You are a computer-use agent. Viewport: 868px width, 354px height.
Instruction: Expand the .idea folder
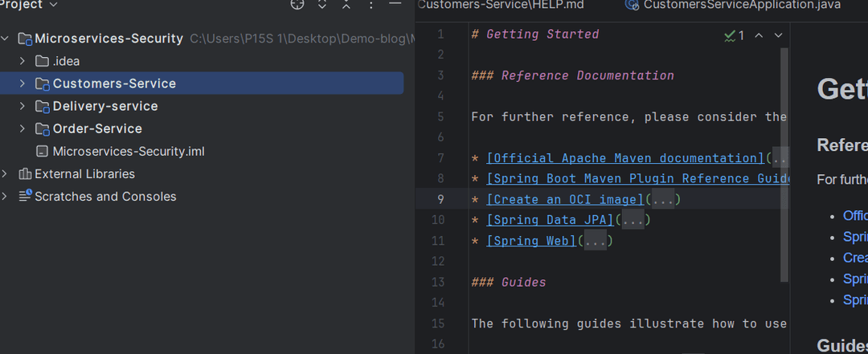(23, 61)
